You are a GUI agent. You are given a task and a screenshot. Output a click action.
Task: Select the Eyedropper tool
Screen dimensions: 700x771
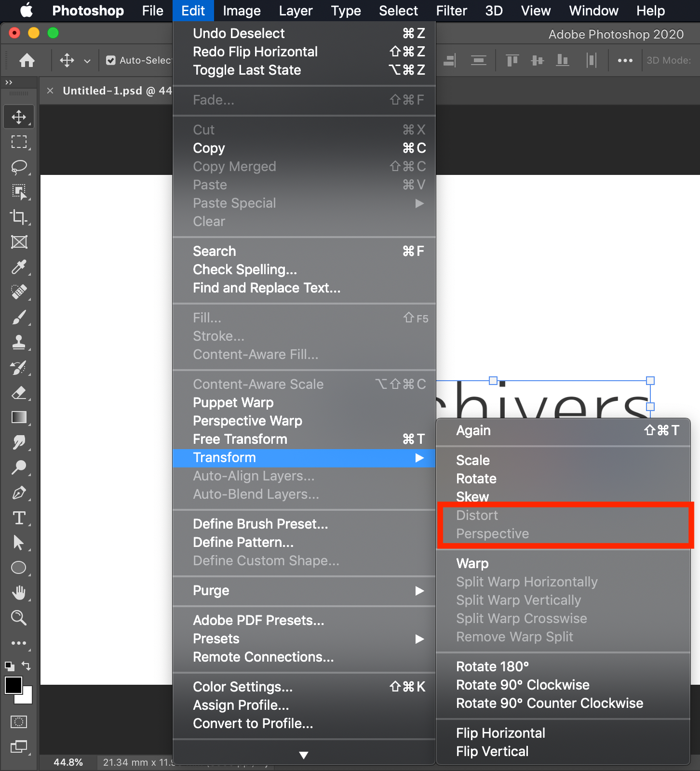click(19, 267)
